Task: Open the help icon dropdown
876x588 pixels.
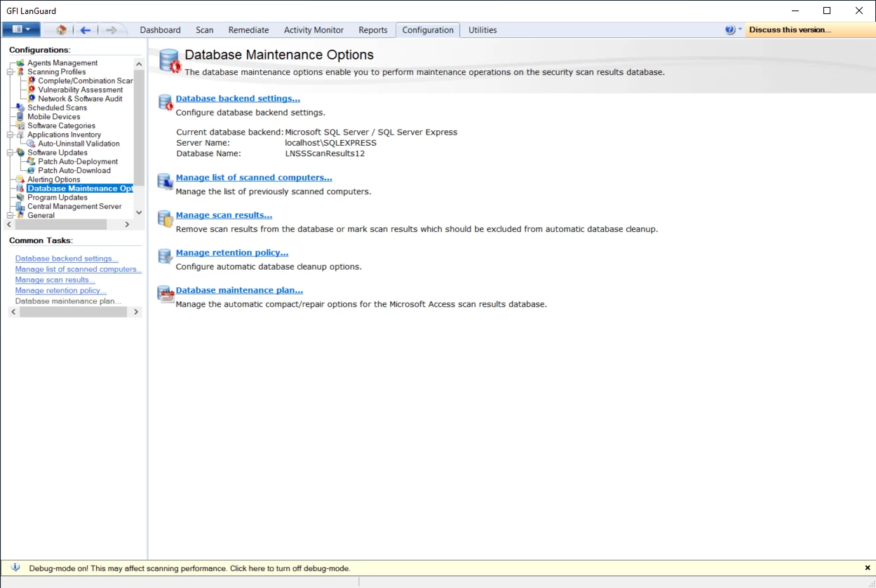Action: point(733,30)
